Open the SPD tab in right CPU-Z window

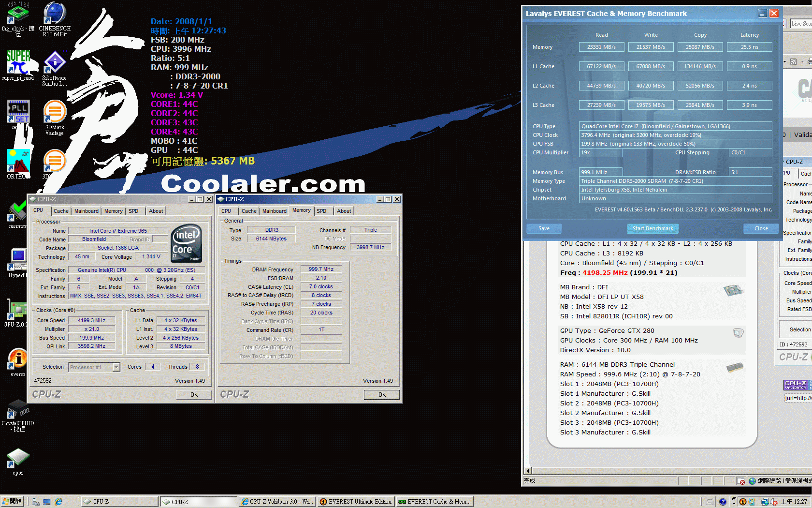coord(321,211)
